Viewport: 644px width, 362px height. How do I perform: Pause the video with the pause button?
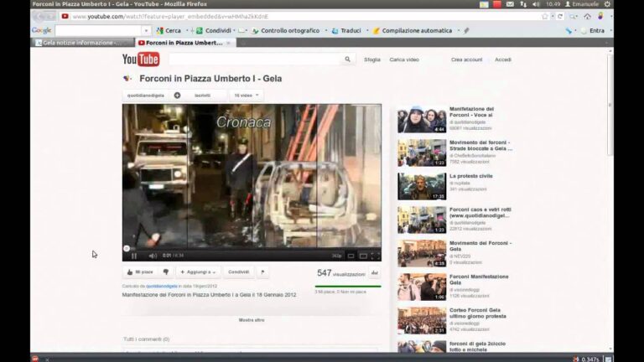pyautogui.click(x=134, y=256)
